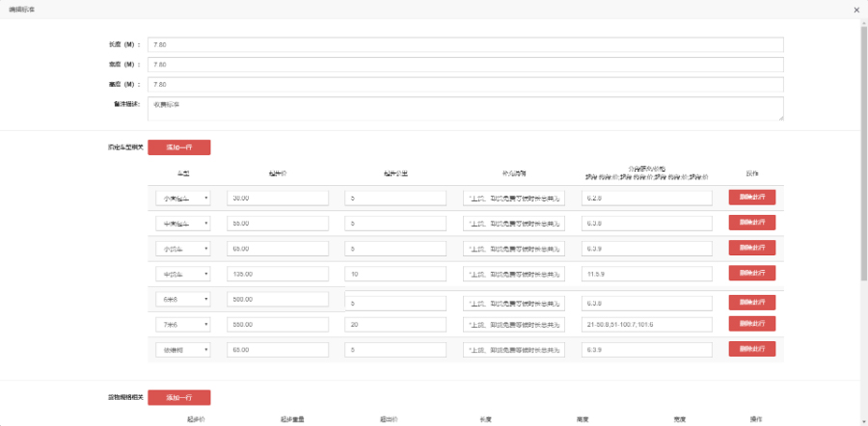
Task: Edit starting price in 依维柯 row
Action: tap(278, 350)
